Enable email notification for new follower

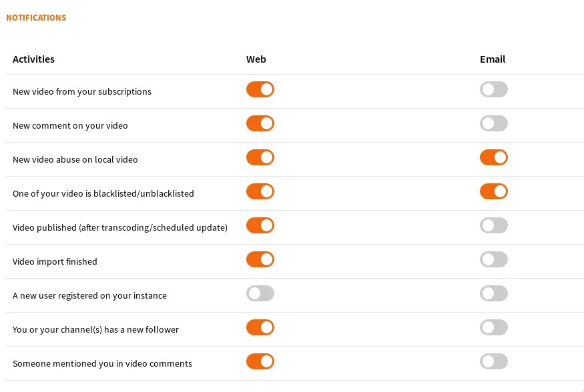tap(493, 327)
